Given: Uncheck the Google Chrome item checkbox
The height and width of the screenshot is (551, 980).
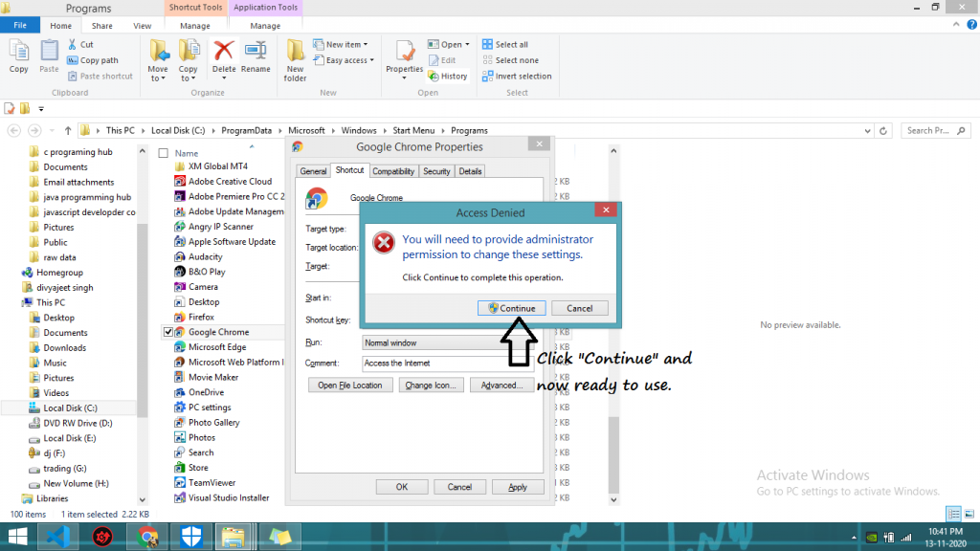Looking at the screenshot, I should point(168,332).
